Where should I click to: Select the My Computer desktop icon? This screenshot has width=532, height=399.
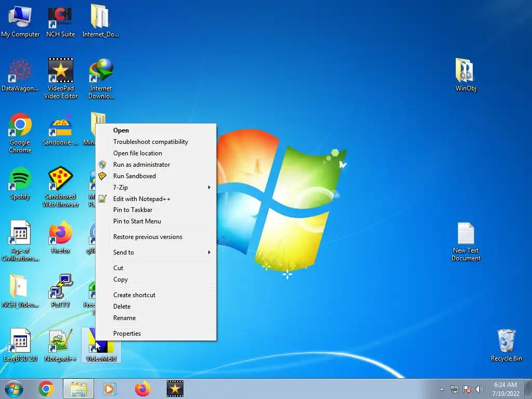click(x=20, y=21)
